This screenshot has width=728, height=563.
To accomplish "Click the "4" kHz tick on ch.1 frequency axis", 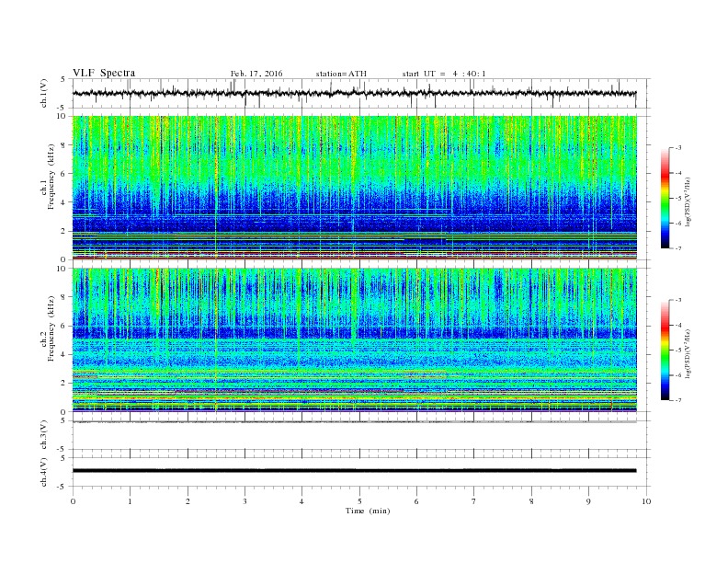I will pyautogui.click(x=64, y=202).
